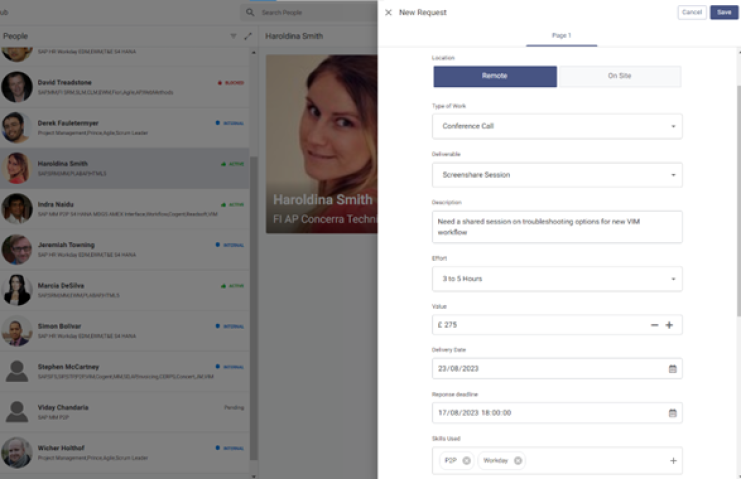Remove the P2P skill chip
The height and width of the screenshot is (479, 741).
[466, 460]
